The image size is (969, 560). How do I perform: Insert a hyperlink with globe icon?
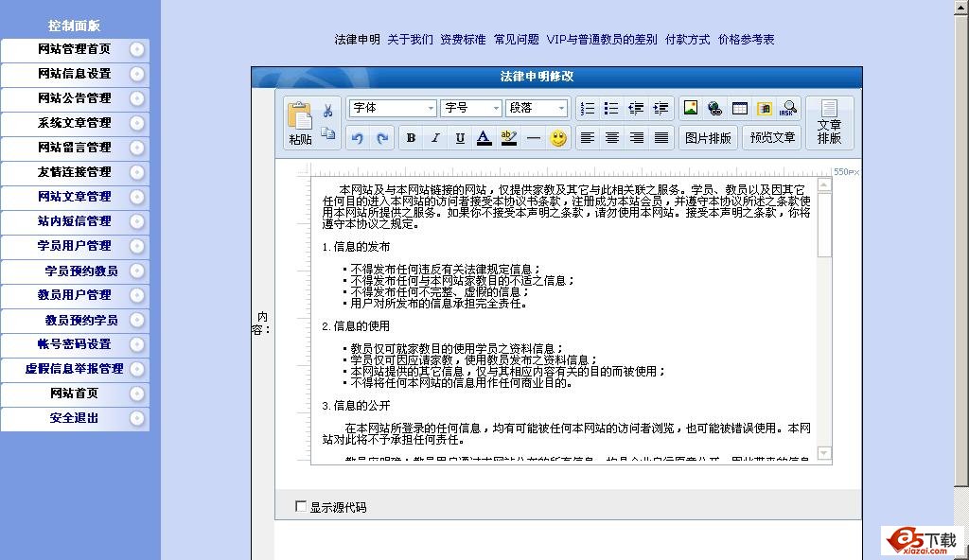point(715,108)
